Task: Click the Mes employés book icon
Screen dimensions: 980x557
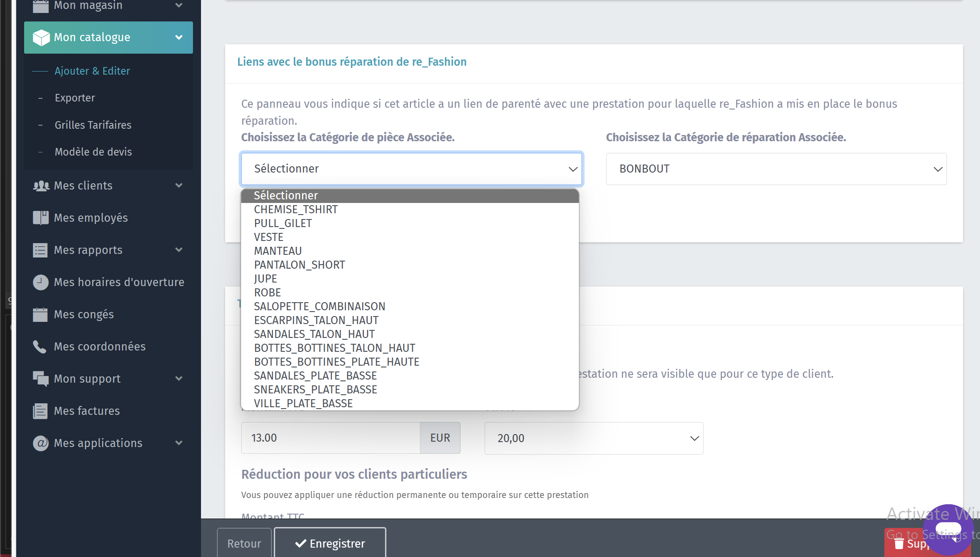Action: [41, 218]
